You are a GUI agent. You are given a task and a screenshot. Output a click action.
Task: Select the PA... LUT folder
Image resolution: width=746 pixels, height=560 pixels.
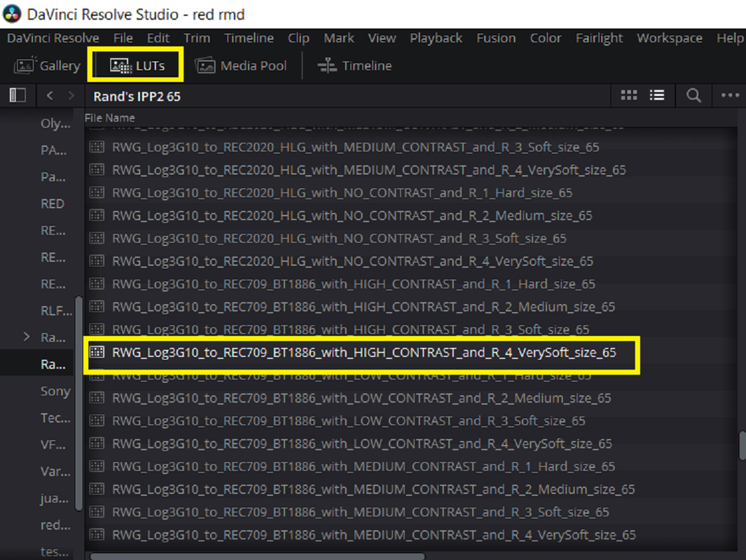[53, 150]
